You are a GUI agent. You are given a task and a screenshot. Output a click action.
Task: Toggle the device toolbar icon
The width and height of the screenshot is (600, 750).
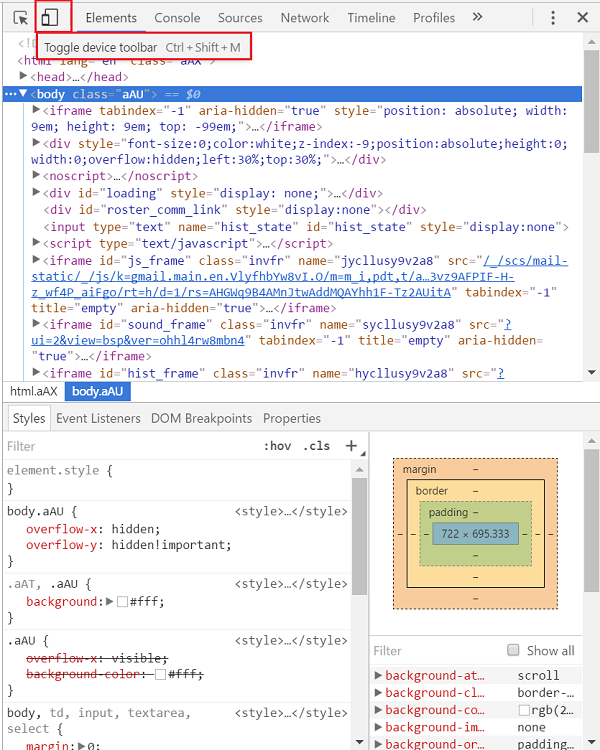(x=49, y=18)
